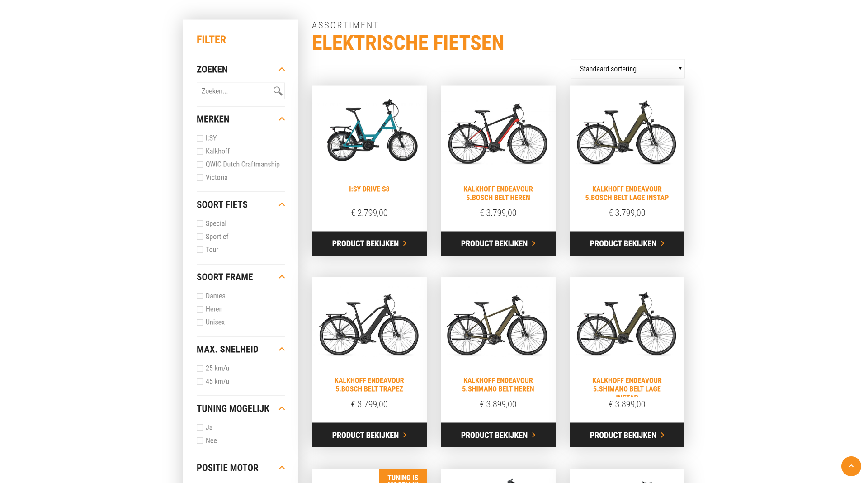Collapse the Zoeken filter section
The image size is (868, 483).
[282, 69]
